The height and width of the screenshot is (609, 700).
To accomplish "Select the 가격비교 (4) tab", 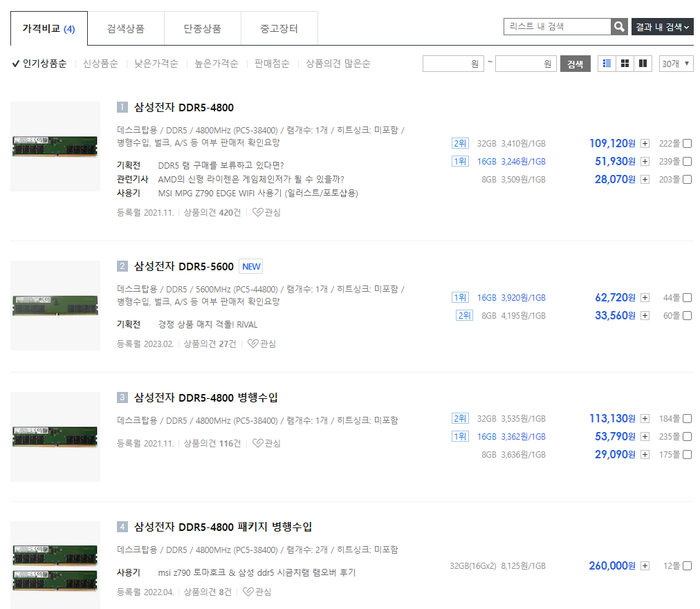I will [49, 28].
